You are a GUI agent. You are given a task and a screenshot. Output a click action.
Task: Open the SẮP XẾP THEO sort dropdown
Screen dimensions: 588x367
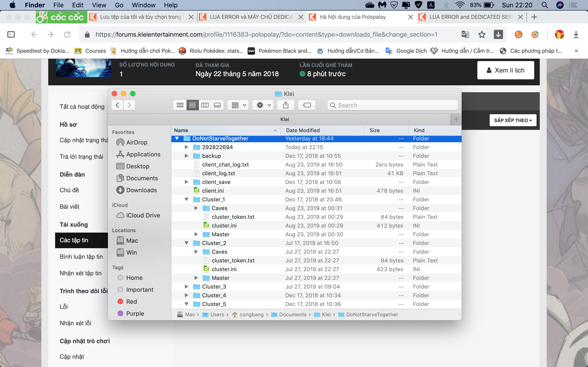pos(513,120)
